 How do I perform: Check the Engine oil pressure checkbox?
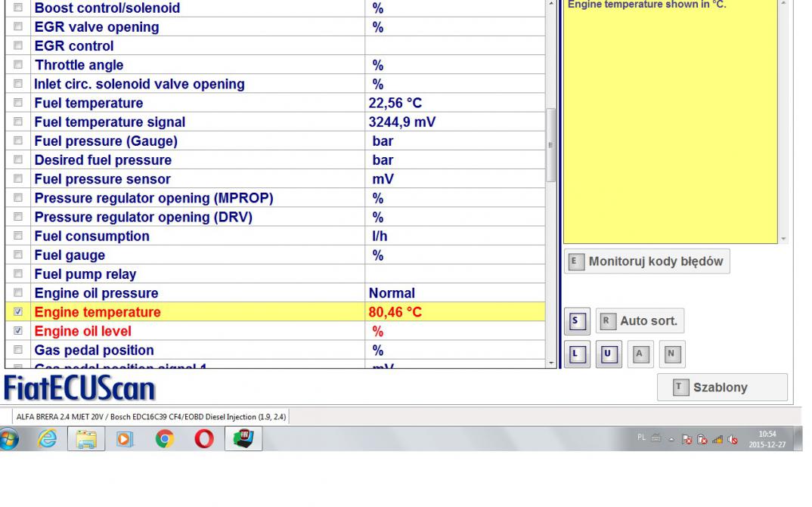(18, 292)
